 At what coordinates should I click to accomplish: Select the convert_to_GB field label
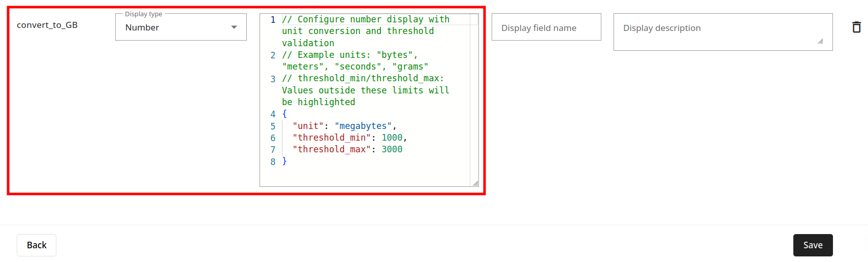coord(47,25)
